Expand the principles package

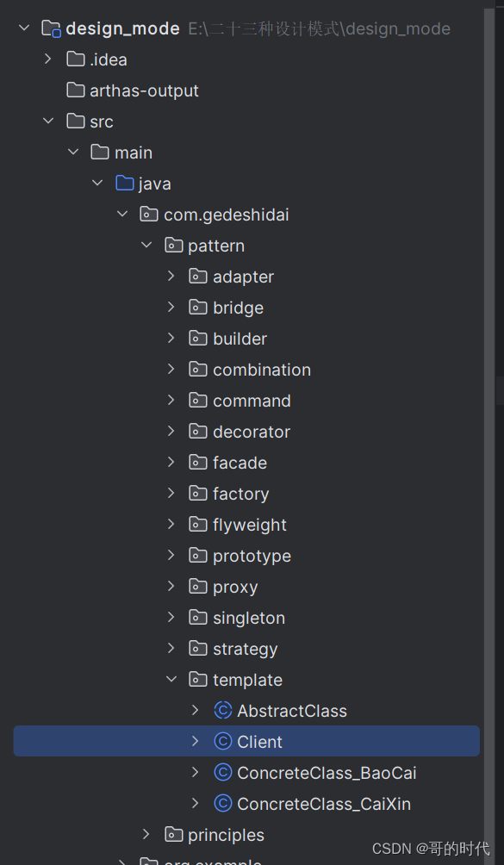[x=146, y=834]
